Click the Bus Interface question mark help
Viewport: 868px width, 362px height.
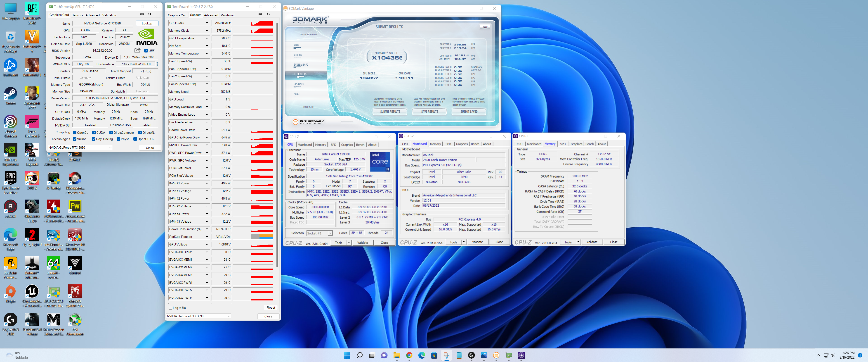point(157,64)
